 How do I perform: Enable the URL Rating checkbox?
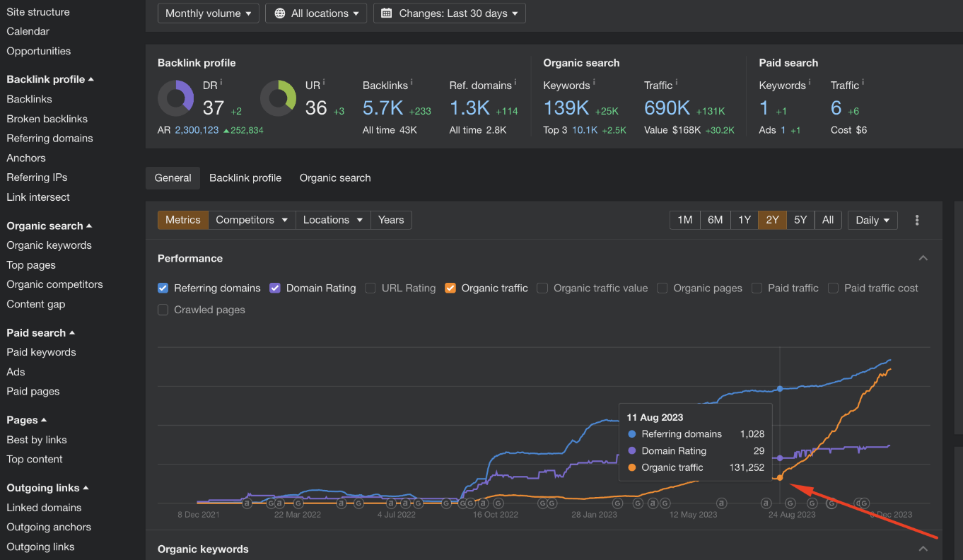click(x=370, y=288)
